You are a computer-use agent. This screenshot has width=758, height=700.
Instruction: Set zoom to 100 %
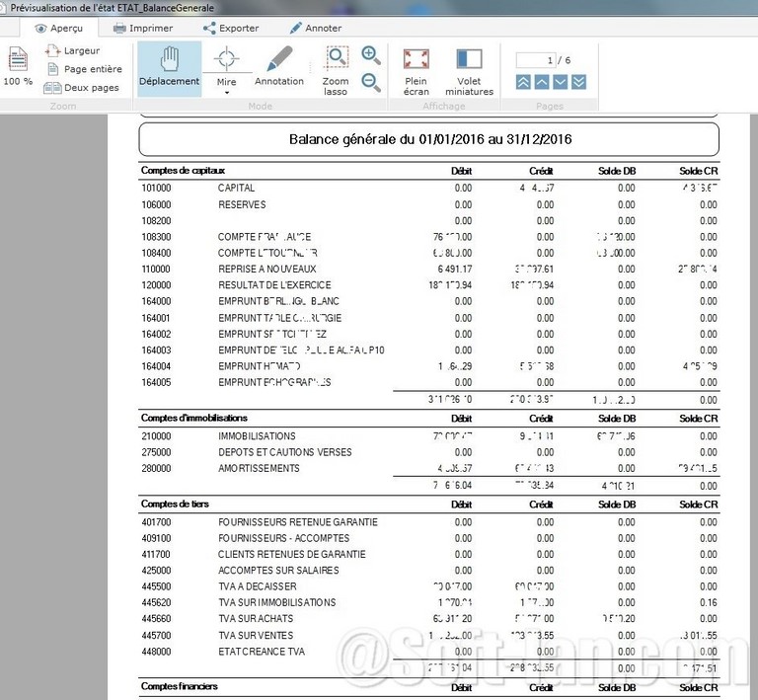[18, 67]
